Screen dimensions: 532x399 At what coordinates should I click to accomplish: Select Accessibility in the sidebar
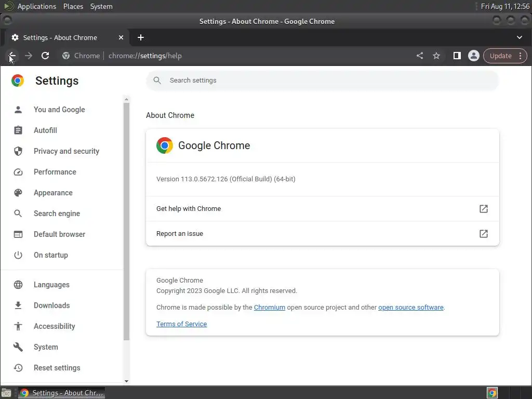coord(54,326)
